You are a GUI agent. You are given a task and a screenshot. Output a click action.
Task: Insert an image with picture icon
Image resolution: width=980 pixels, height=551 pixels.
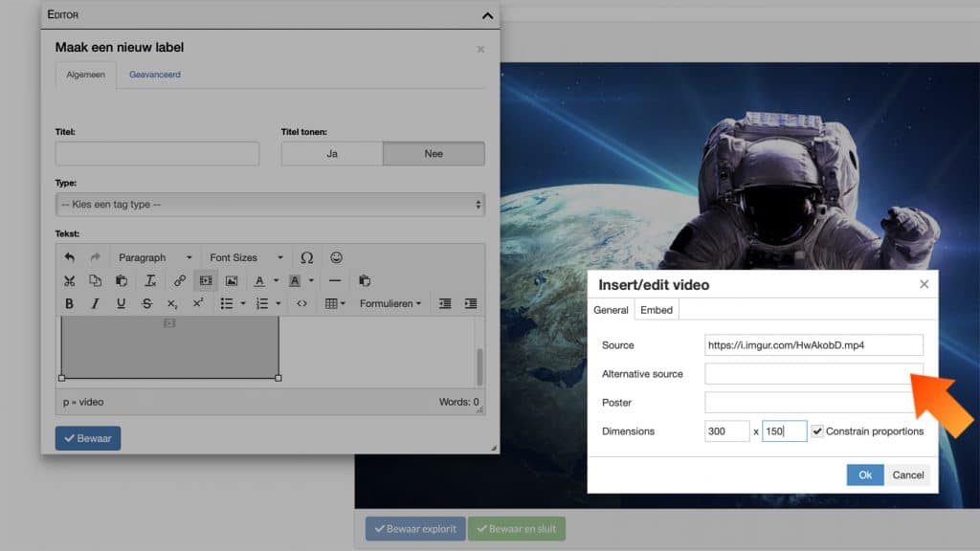(x=232, y=280)
